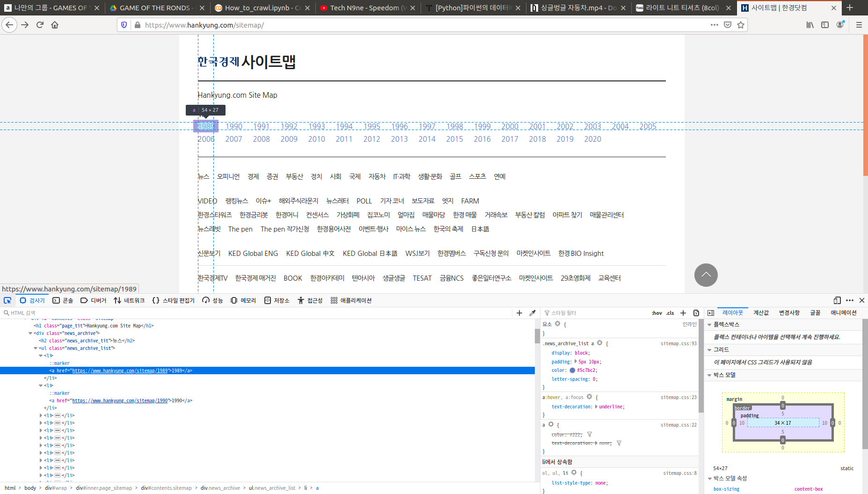Open the sitemap.css:93 source link
The width and height of the screenshot is (868, 494).
click(678, 343)
